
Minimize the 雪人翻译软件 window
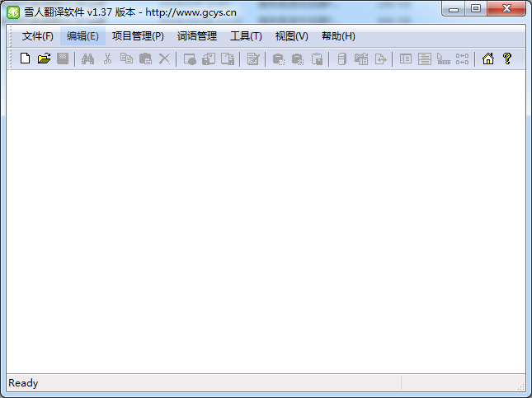pyautogui.click(x=454, y=9)
